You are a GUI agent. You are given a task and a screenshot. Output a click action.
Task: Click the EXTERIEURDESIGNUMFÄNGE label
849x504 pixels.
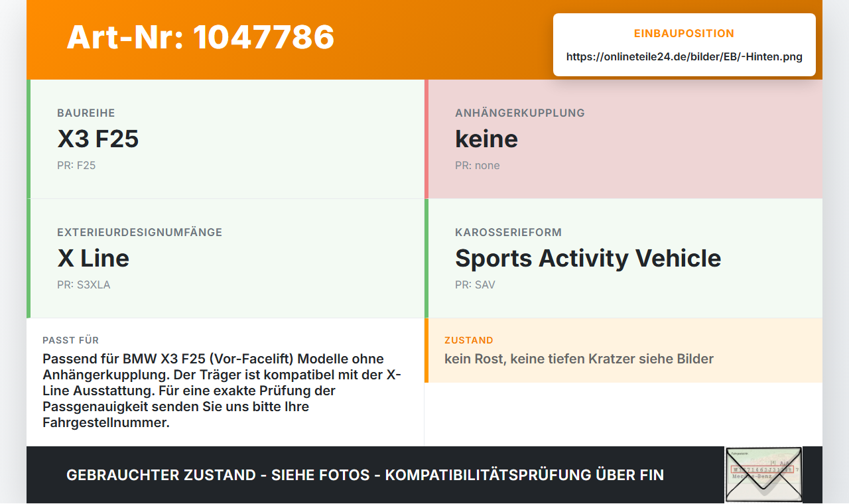coord(140,232)
